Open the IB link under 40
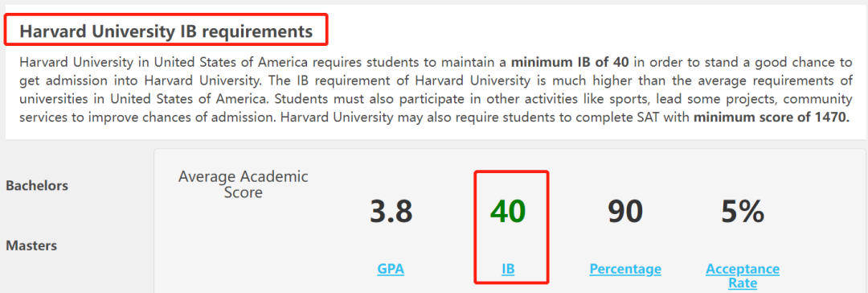This screenshot has height=293, width=868. [x=508, y=269]
